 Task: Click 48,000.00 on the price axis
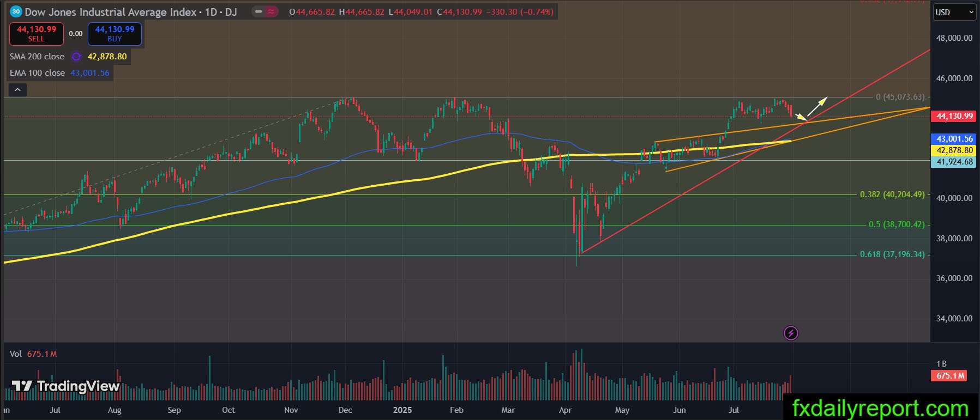pos(954,38)
